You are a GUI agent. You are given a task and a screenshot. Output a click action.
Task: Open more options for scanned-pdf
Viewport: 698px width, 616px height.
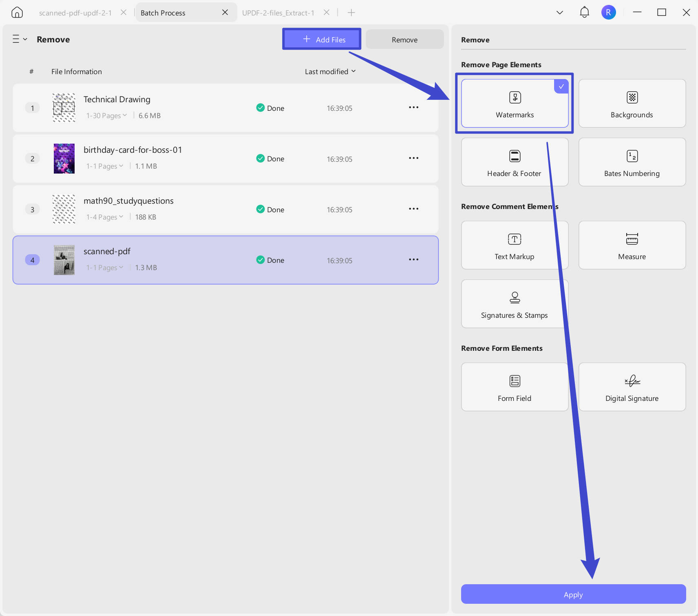tap(413, 260)
